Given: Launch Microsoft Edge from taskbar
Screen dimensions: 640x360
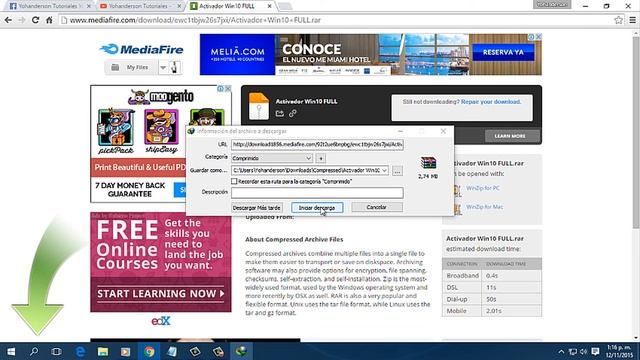Looking at the screenshot, I should coord(80,351).
